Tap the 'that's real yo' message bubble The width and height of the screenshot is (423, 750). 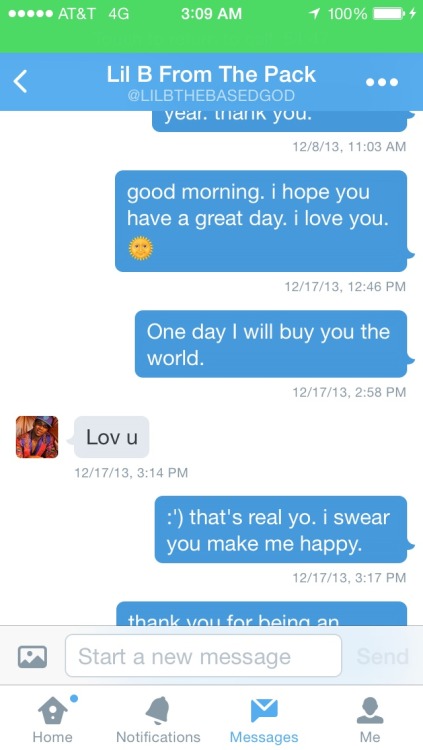coord(281,529)
